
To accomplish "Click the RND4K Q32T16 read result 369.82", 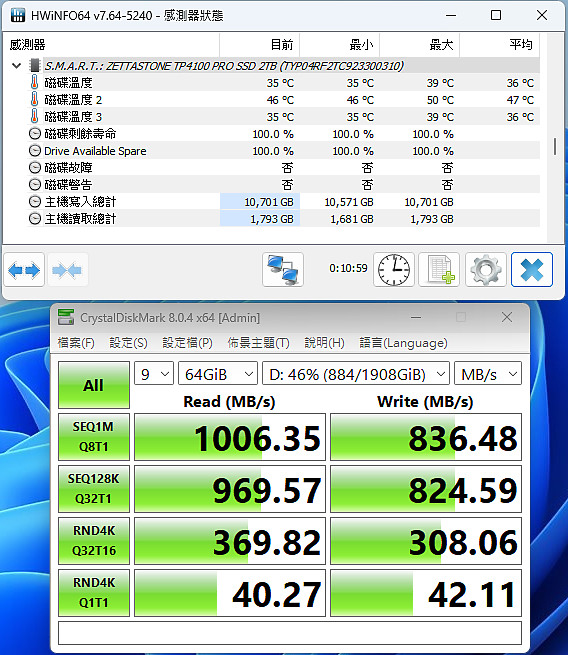I will point(230,541).
